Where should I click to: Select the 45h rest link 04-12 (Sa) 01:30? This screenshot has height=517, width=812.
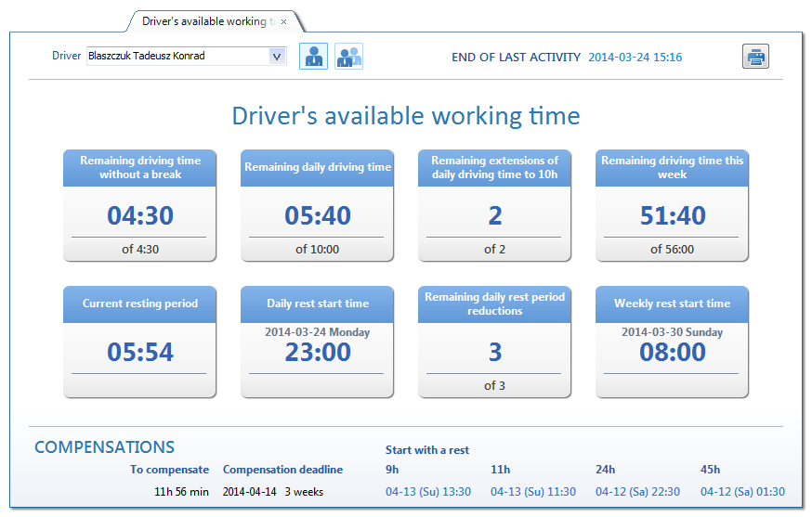(x=742, y=492)
